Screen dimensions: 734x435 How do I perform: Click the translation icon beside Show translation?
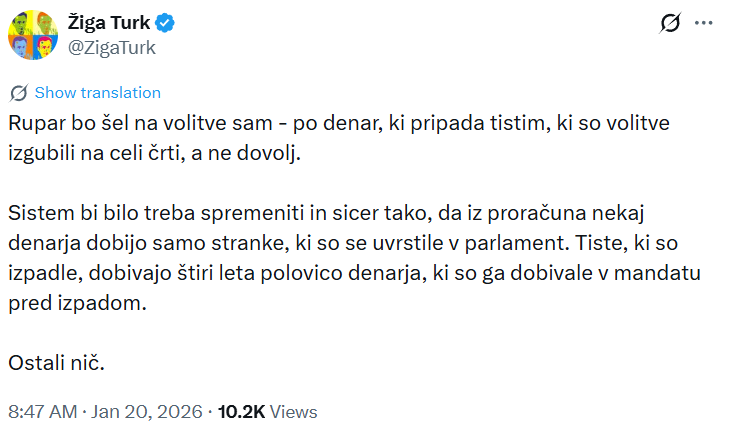point(18,93)
